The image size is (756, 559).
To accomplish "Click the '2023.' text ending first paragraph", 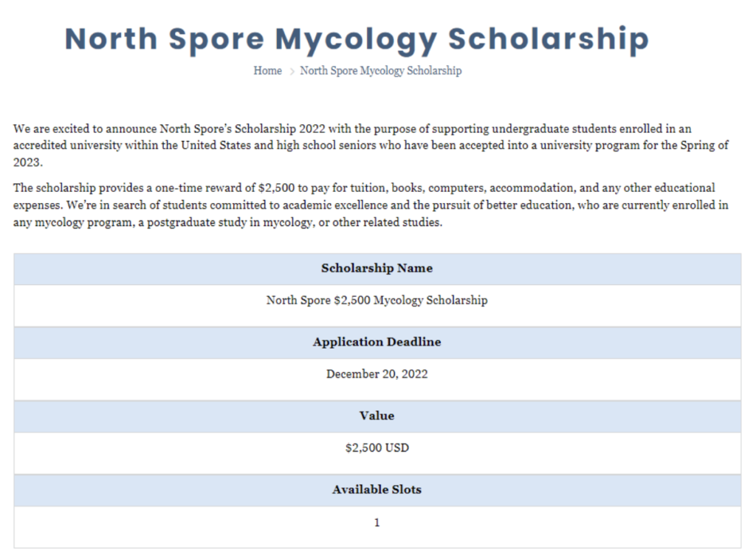I will point(28,162).
